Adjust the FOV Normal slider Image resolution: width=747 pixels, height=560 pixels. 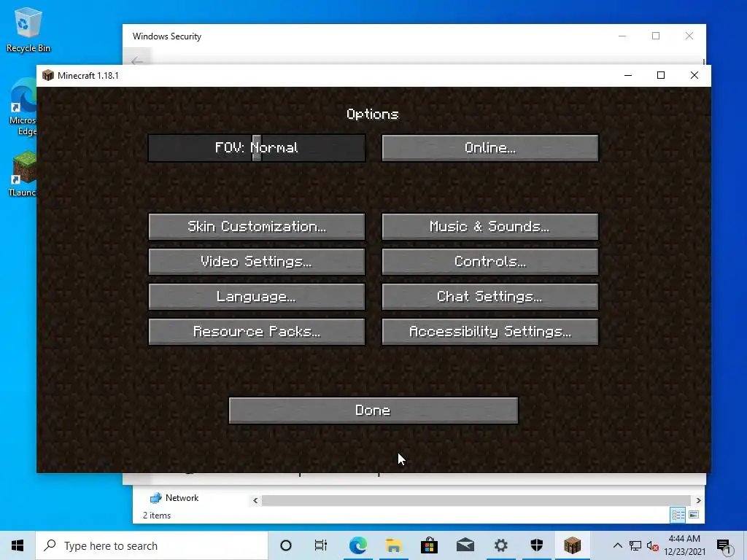point(257,147)
